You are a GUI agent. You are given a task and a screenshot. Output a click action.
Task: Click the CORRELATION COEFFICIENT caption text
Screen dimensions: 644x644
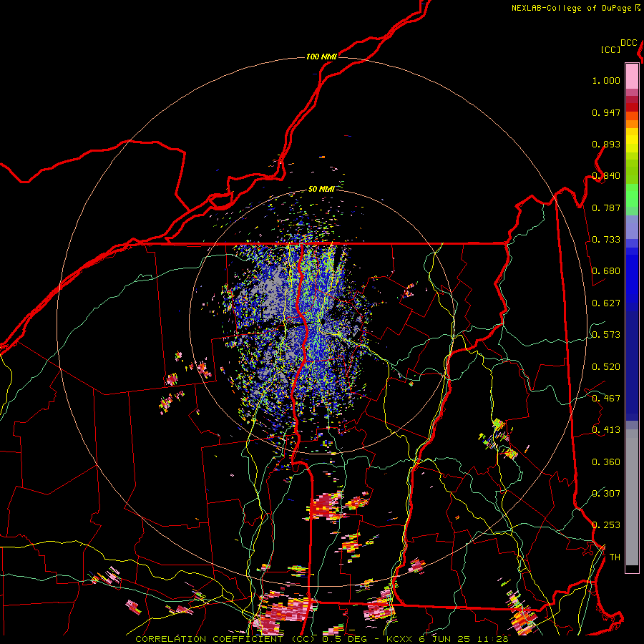click(x=210, y=639)
